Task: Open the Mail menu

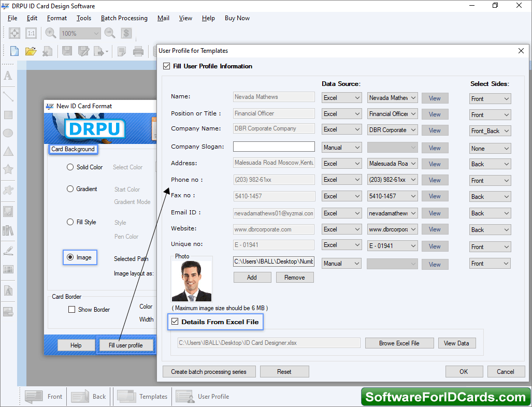Action: [x=163, y=18]
